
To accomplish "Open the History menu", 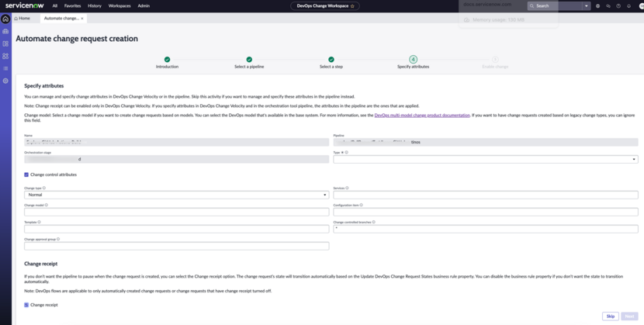I will click(x=95, y=6).
